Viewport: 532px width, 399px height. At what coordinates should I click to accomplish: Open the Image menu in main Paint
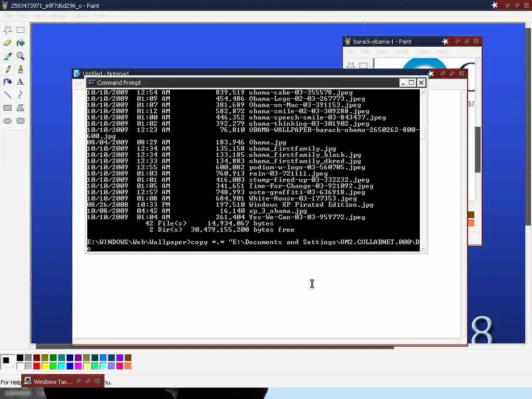click(x=58, y=16)
